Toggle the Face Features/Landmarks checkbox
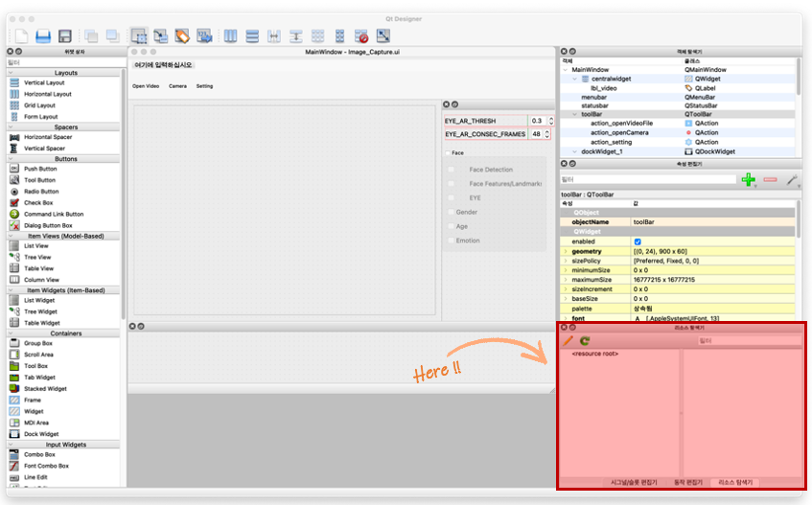The width and height of the screenshot is (812, 505). click(451, 184)
